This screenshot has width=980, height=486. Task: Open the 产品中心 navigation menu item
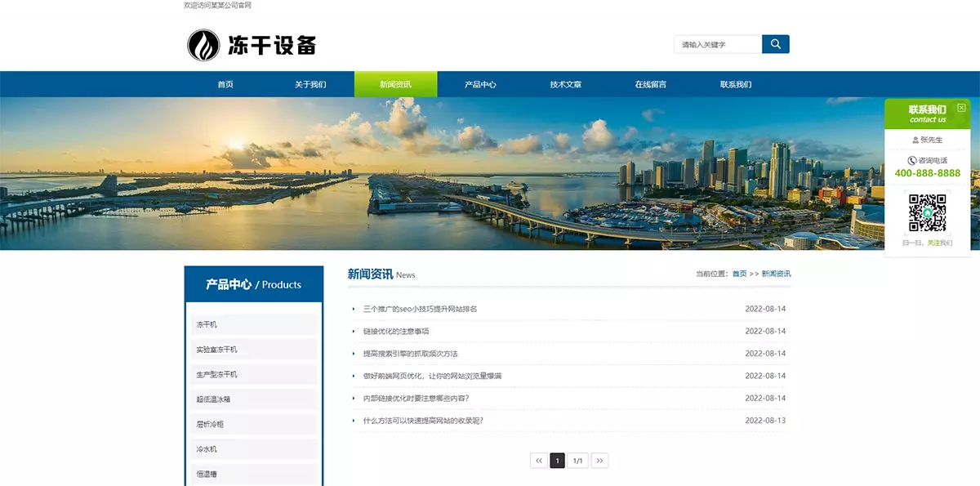click(480, 84)
